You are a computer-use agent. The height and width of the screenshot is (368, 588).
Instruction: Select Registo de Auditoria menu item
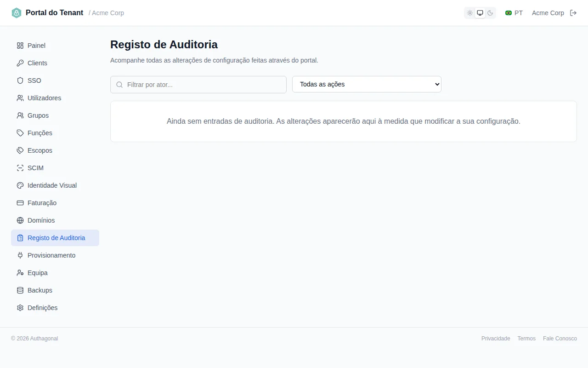(55, 238)
